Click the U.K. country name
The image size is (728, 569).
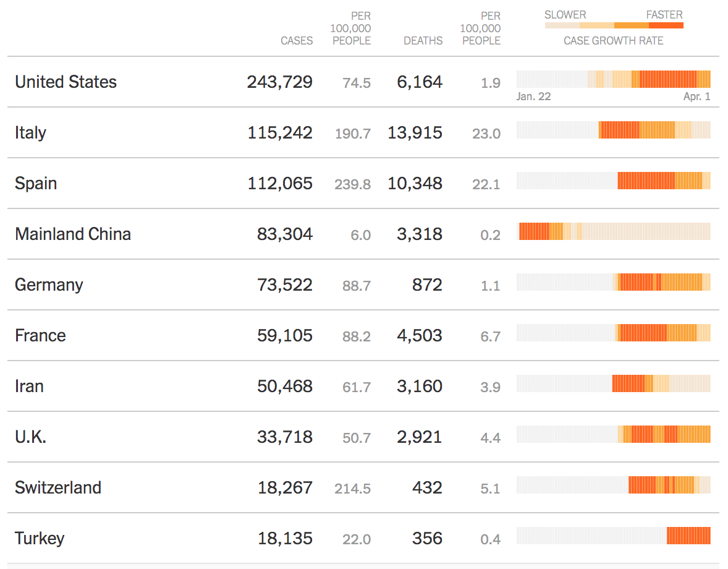point(30,437)
